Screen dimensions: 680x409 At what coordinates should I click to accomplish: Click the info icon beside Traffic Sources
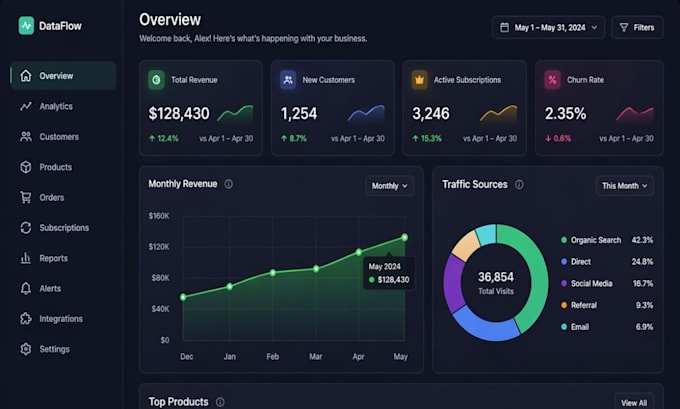519,184
